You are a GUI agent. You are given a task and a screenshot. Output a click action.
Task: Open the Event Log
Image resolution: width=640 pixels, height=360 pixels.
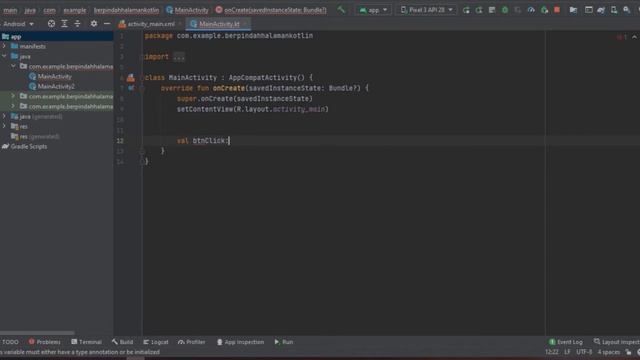[566, 342]
